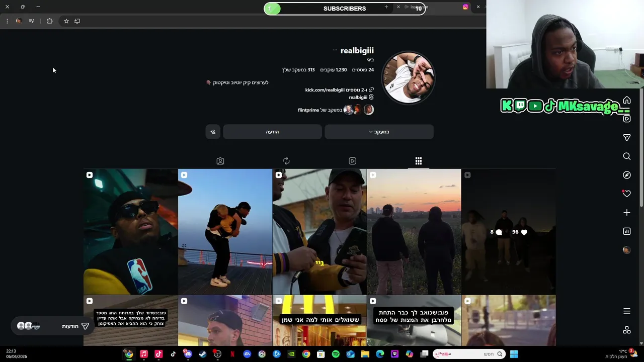Image resolution: width=644 pixels, height=362 pixels.
Task: Click the flintprime followed-by link
Action: [308, 110]
